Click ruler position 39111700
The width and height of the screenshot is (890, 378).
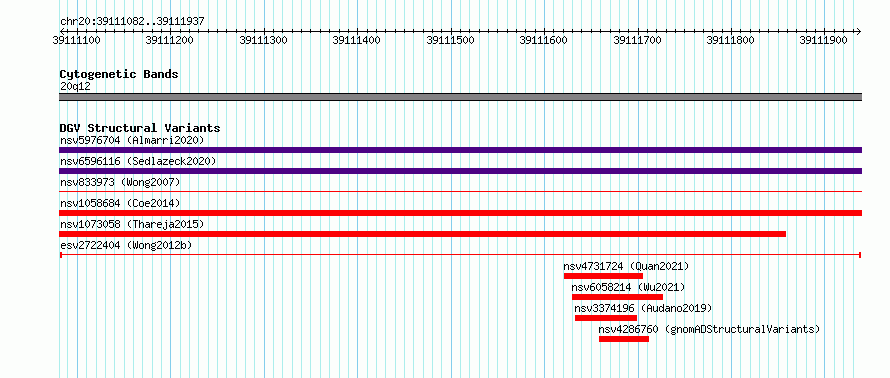click(x=637, y=40)
